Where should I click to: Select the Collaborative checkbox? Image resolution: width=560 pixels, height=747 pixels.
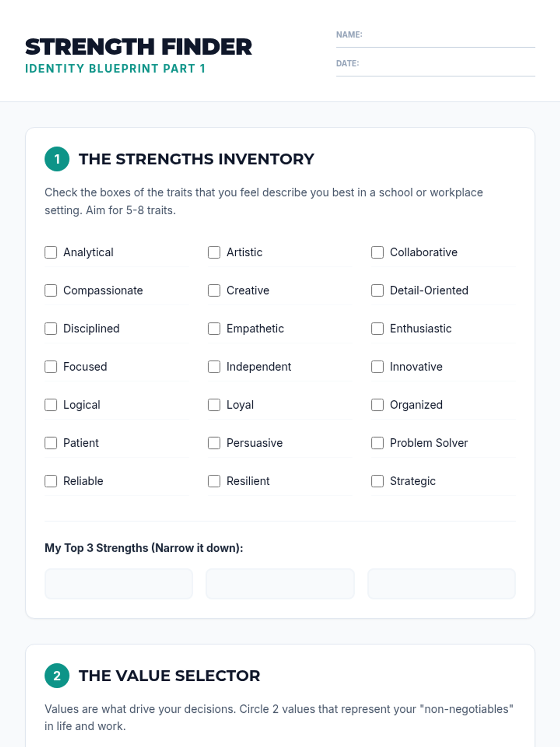tap(378, 253)
